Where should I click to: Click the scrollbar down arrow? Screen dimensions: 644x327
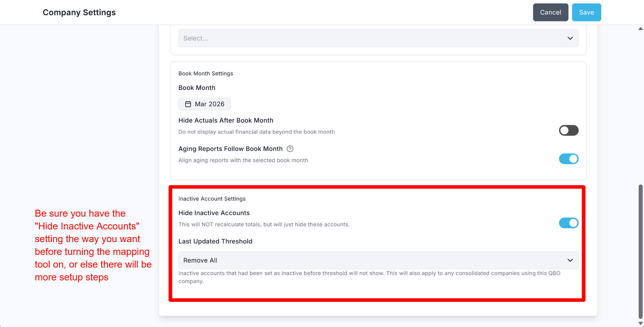641,323
